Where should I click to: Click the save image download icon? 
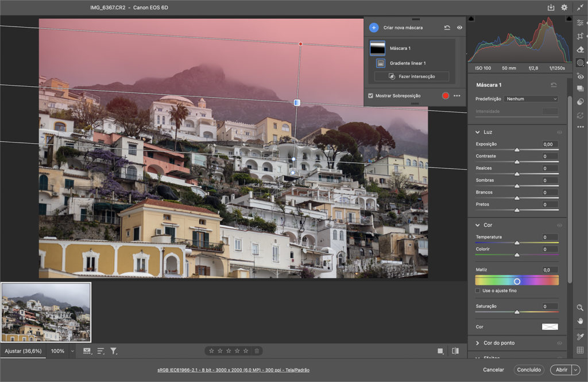pos(551,7)
